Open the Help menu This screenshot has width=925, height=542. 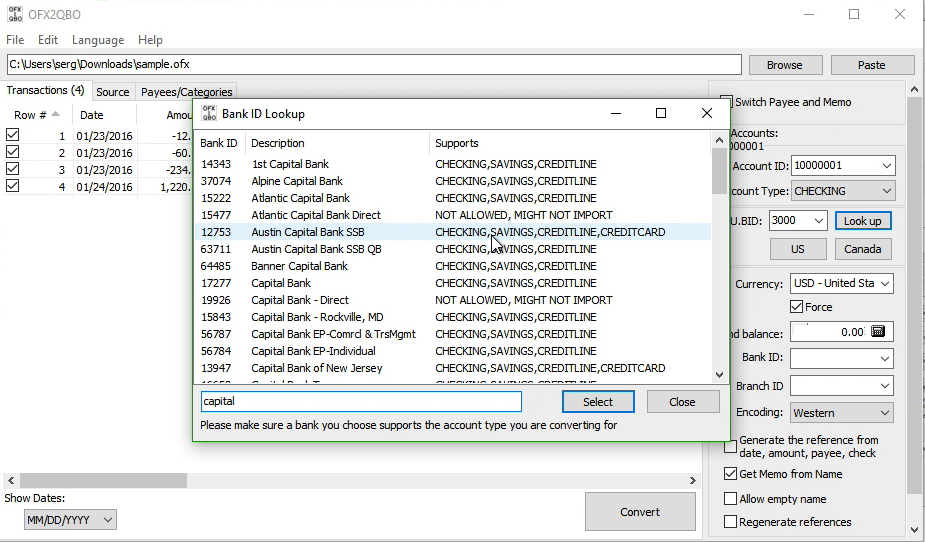pyautogui.click(x=150, y=40)
